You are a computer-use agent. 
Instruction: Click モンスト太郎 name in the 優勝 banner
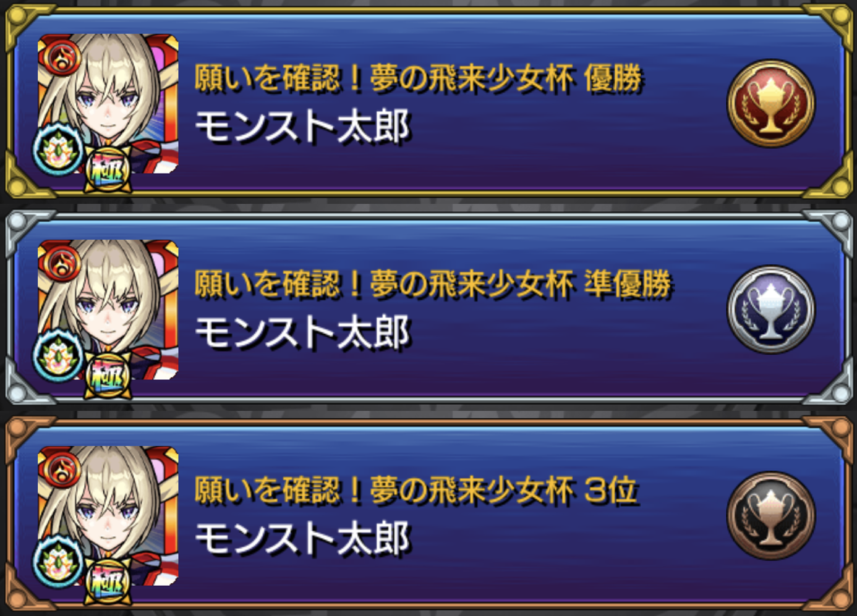click(303, 127)
